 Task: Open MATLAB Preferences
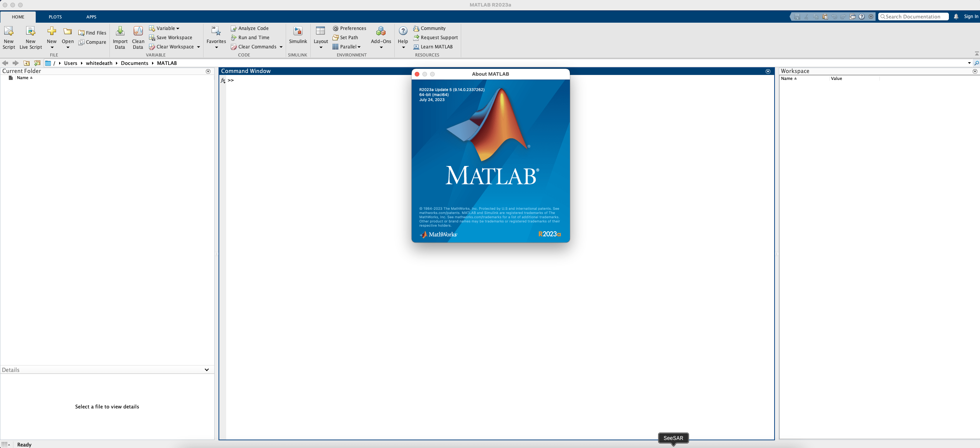tap(349, 28)
